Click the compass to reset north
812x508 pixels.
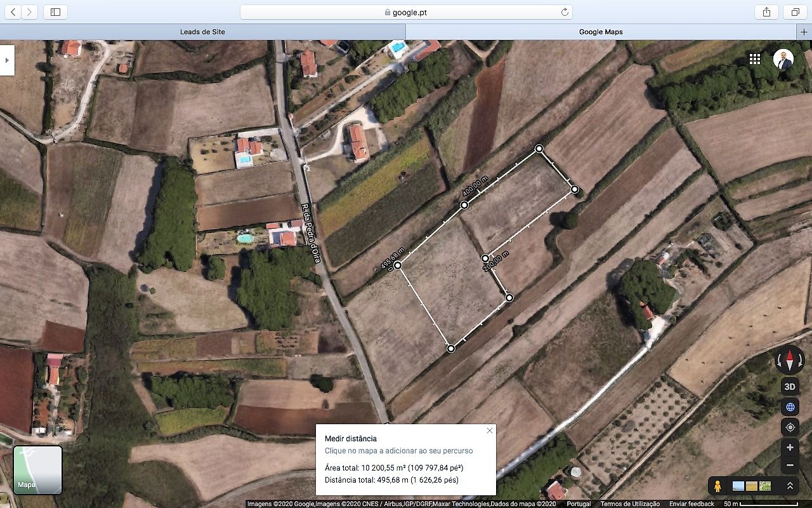point(790,361)
